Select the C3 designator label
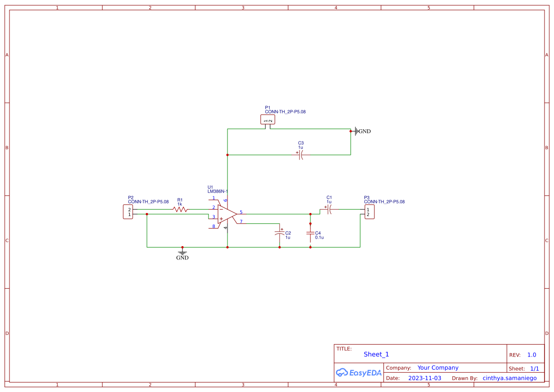 [x=300, y=143]
